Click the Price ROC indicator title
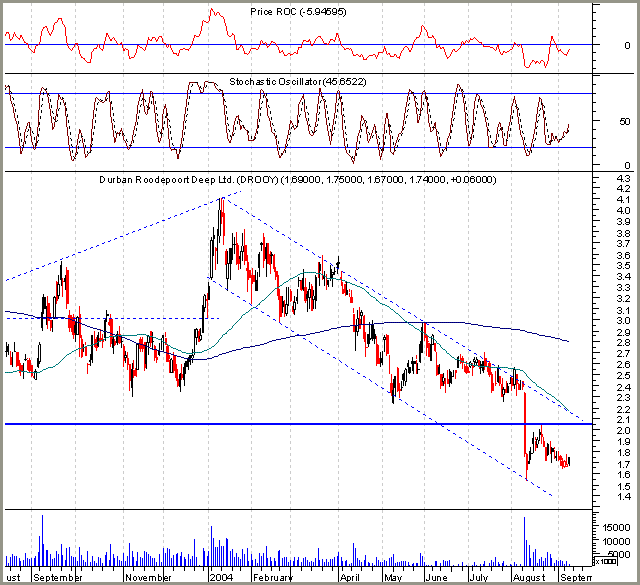640x585 pixels. [x=298, y=12]
